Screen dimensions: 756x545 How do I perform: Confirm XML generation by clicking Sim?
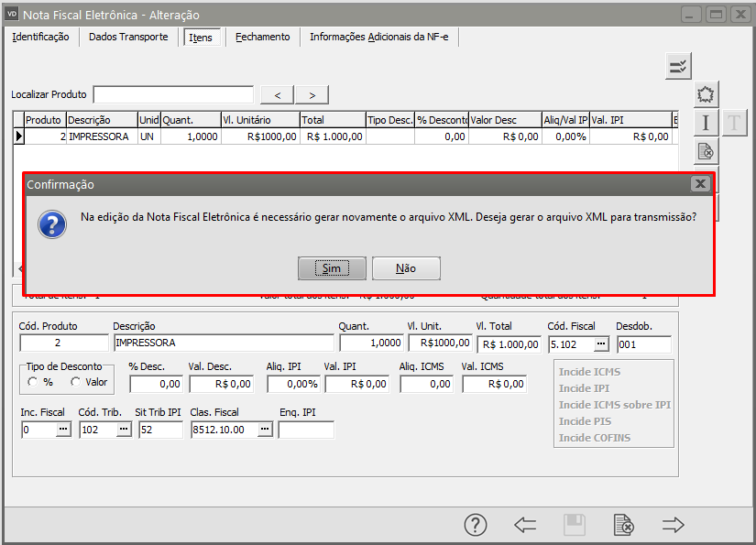coord(332,268)
